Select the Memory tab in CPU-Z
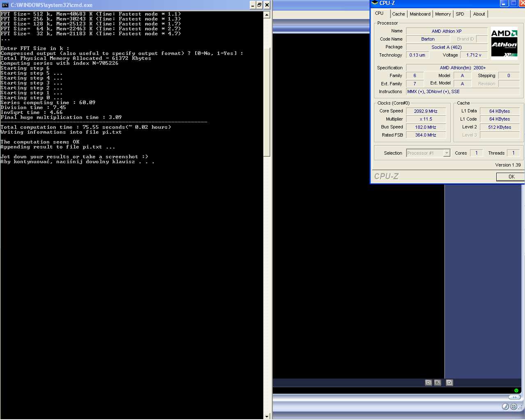The width and height of the screenshot is (525, 420). pyautogui.click(x=443, y=14)
